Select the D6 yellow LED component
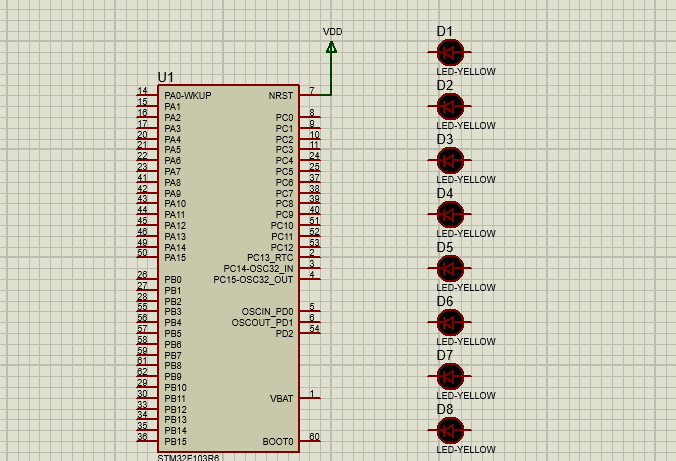 (450, 322)
